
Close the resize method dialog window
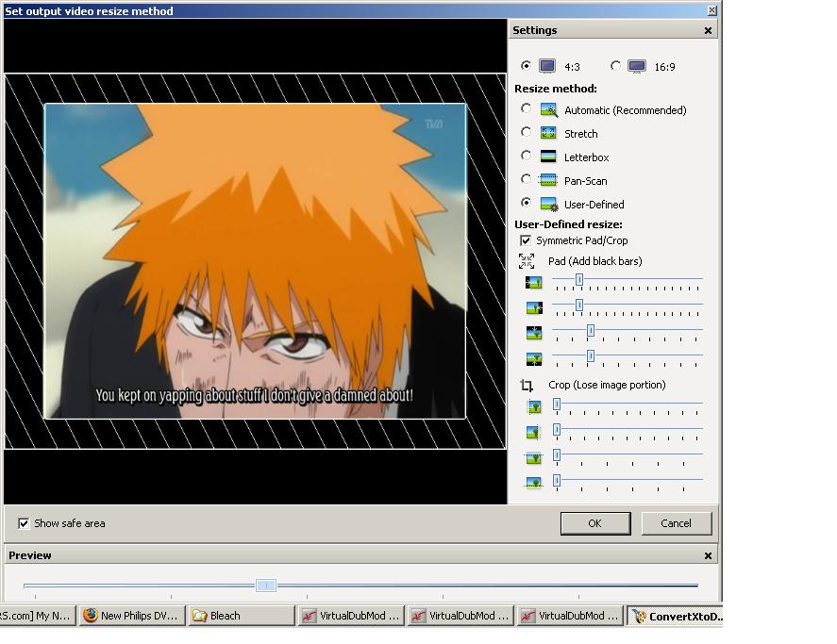pos(712,10)
